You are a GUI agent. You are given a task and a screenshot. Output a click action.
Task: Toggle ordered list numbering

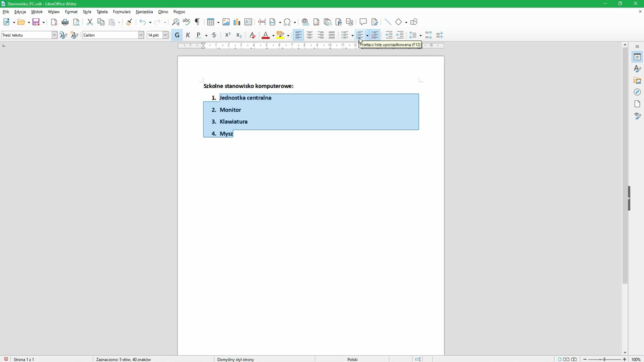[x=360, y=35]
